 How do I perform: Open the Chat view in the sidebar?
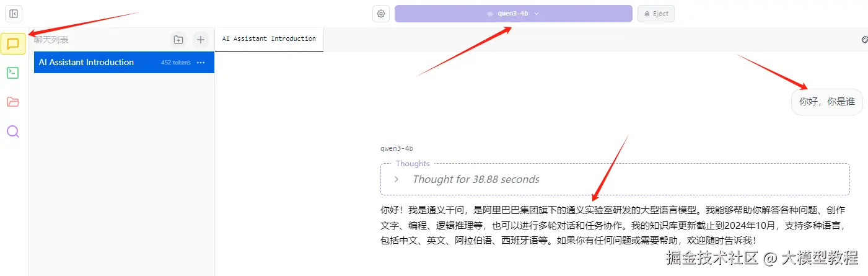13,44
